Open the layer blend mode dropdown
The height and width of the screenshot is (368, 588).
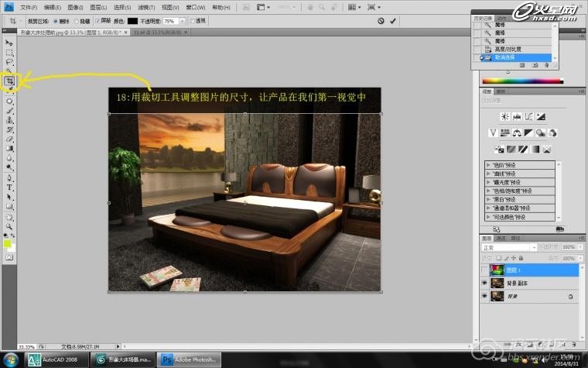[509, 247]
